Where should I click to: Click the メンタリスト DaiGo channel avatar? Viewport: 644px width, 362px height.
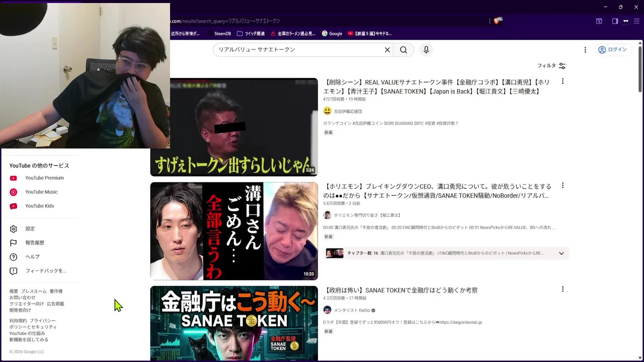tap(328, 310)
